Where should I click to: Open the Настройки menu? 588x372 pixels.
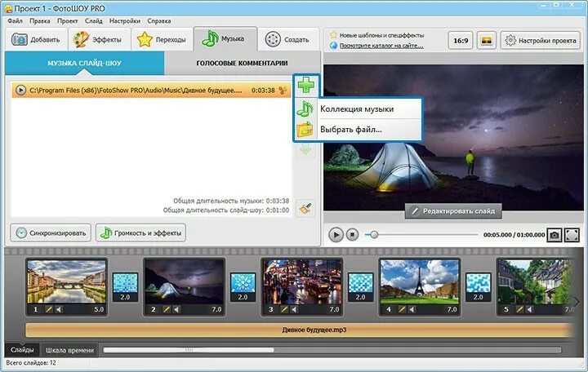point(125,21)
